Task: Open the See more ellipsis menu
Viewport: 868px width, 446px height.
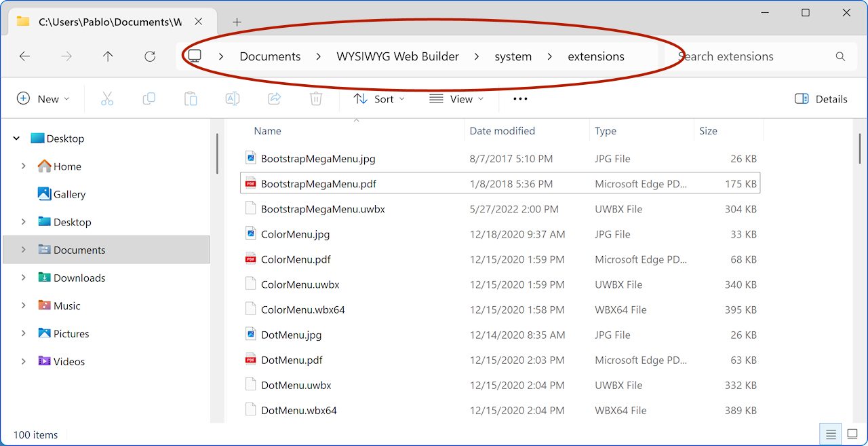Action: (520, 99)
